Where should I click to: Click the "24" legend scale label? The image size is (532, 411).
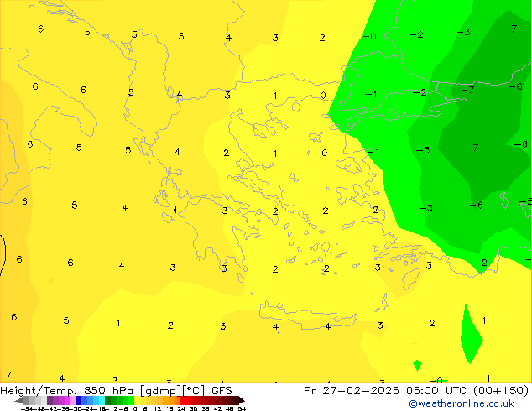(x=181, y=408)
